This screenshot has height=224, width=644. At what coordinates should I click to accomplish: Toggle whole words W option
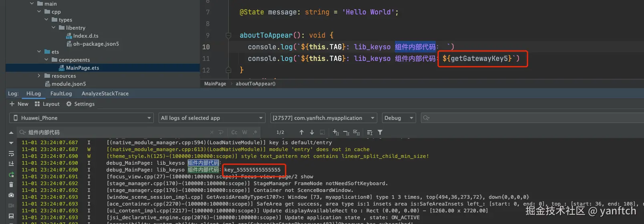[244, 132]
